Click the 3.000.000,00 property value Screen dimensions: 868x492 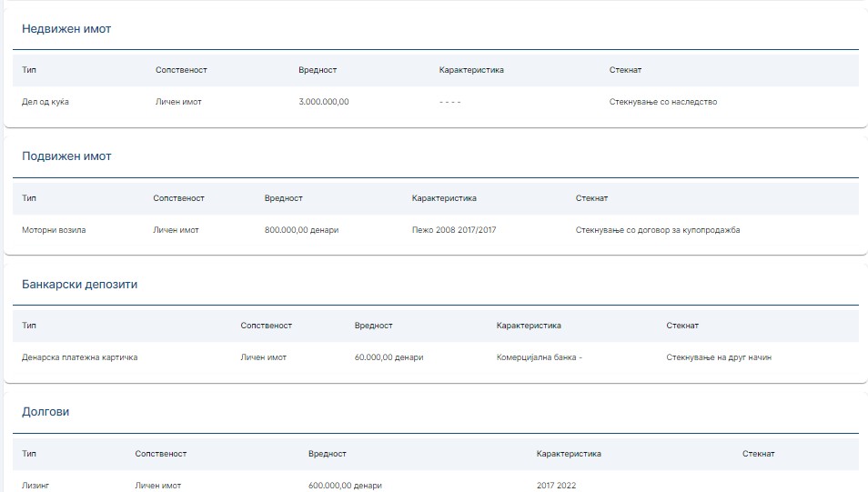[323, 102]
